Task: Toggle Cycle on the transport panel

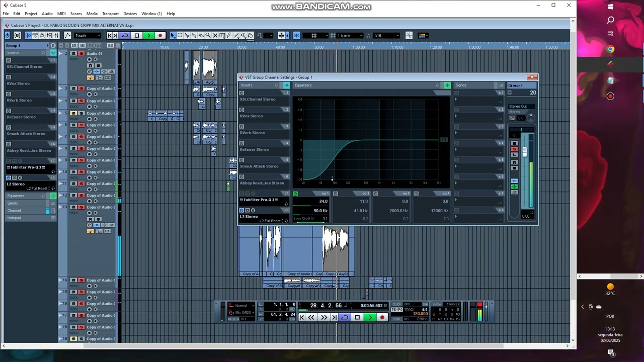Action: (x=345, y=317)
